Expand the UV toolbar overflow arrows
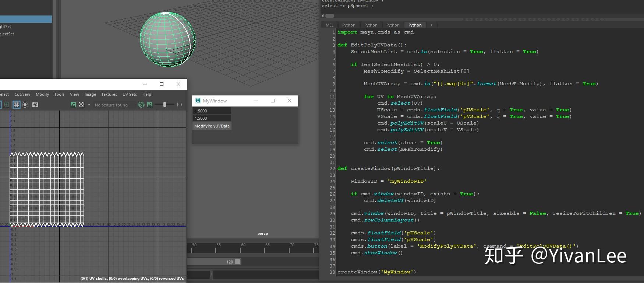Screen dimensions: 644x283 click(x=180, y=105)
